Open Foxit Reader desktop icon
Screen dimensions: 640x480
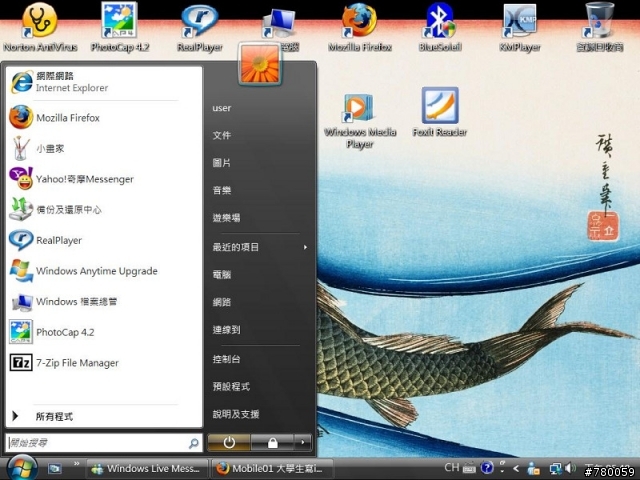click(x=440, y=113)
